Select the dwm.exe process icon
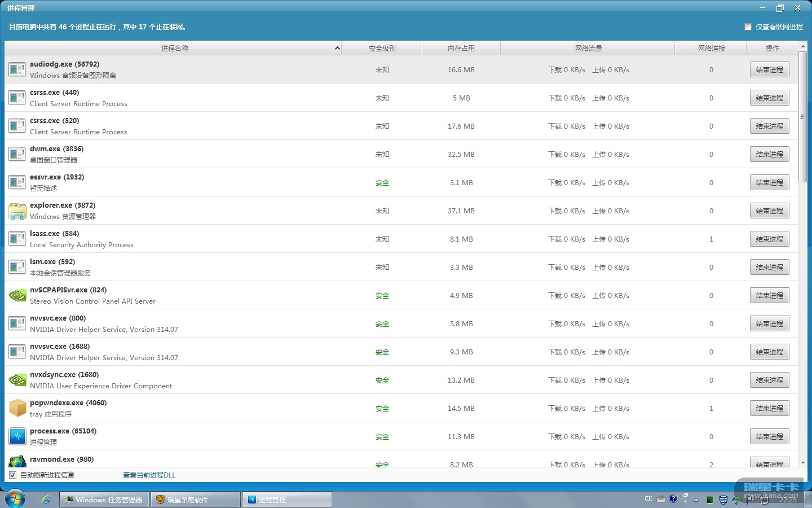This screenshot has width=812, height=508. pyautogui.click(x=17, y=154)
